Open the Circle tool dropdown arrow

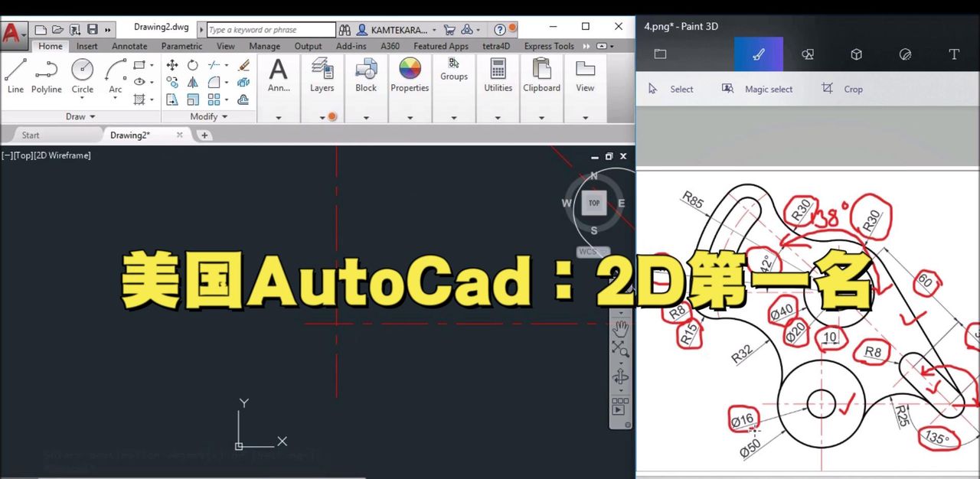[83, 99]
